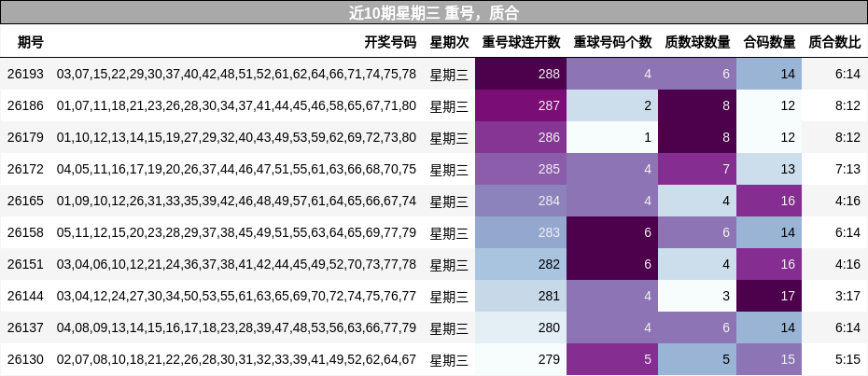Click the 282 cell

521,264
